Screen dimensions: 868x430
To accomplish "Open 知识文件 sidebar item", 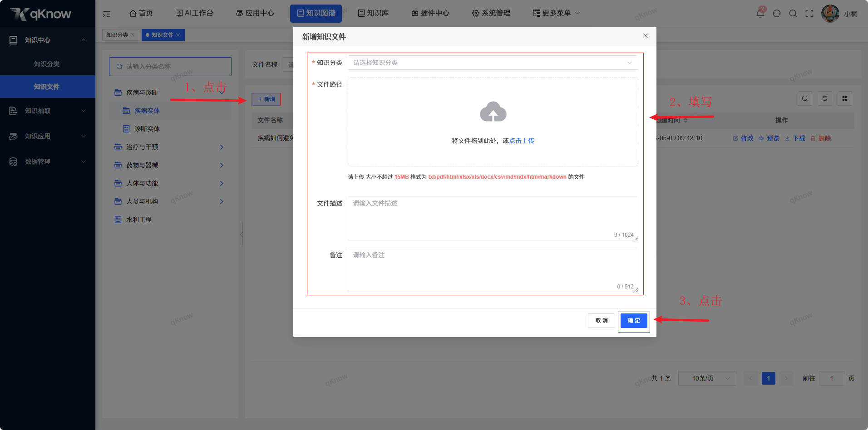I will pyautogui.click(x=48, y=87).
